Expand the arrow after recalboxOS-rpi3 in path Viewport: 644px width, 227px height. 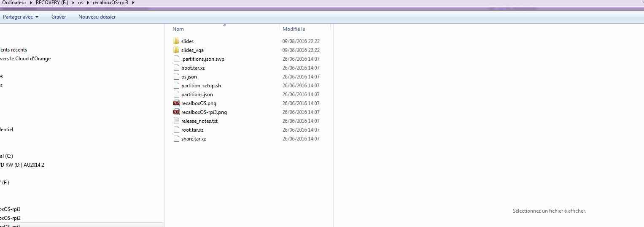coord(133,3)
